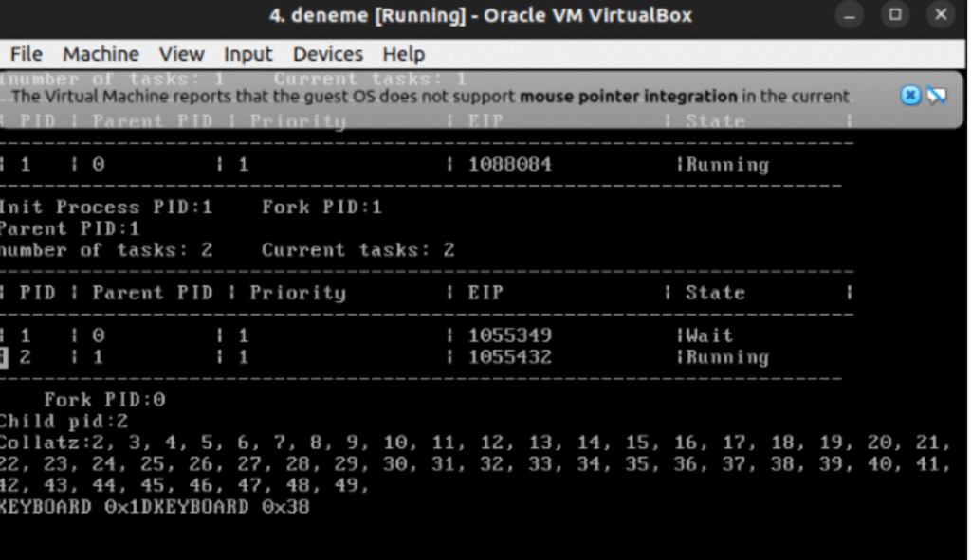Close the VirtualBox VM window
The height and width of the screenshot is (560, 971).
click(x=940, y=16)
